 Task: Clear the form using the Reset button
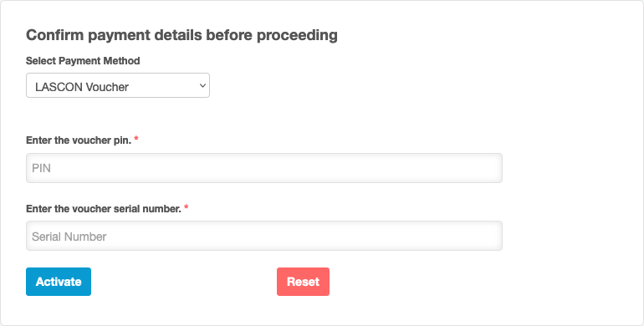[303, 282]
